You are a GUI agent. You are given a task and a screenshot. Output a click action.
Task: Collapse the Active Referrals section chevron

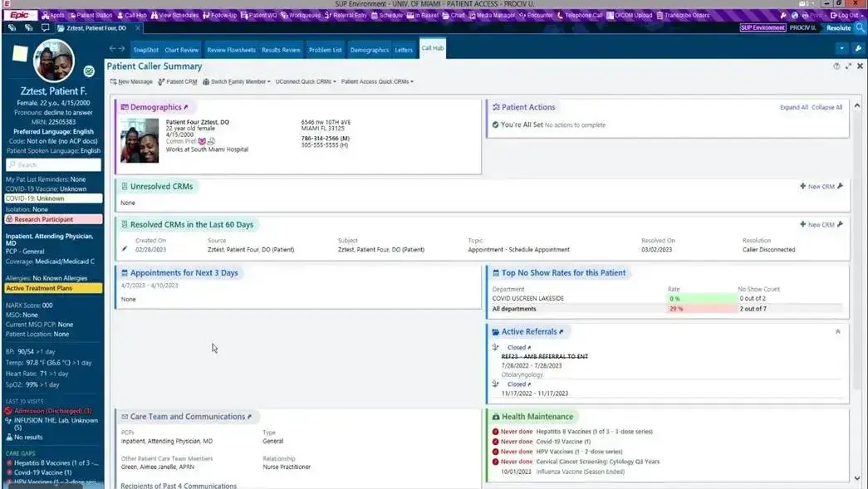pyautogui.click(x=837, y=331)
